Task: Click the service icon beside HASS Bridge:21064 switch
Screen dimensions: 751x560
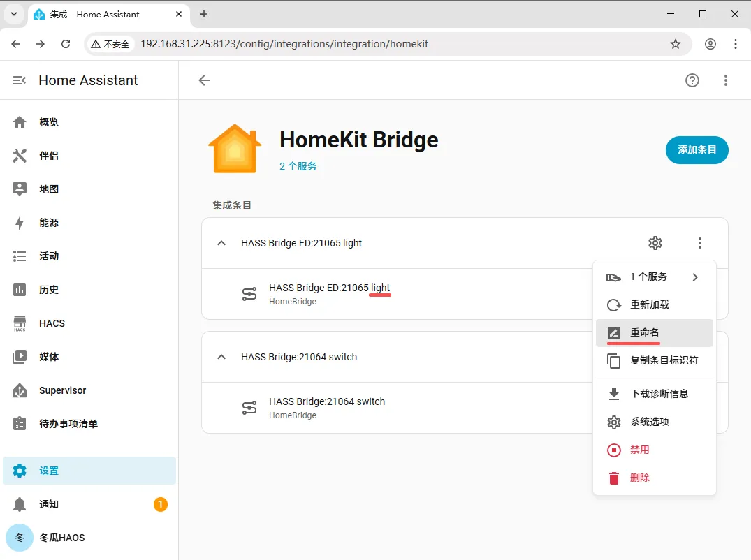Action: pos(249,408)
